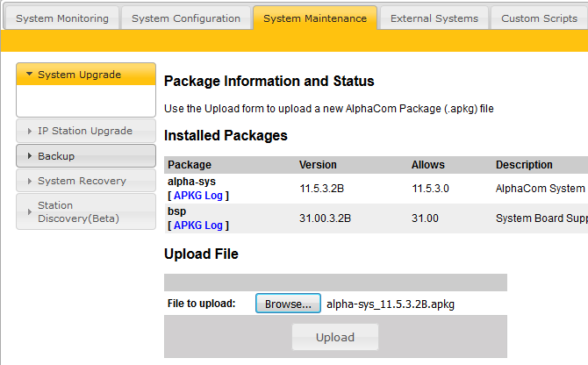The height and width of the screenshot is (365, 588).
Task: Select the alpha-sys package name
Action: [x=191, y=182]
